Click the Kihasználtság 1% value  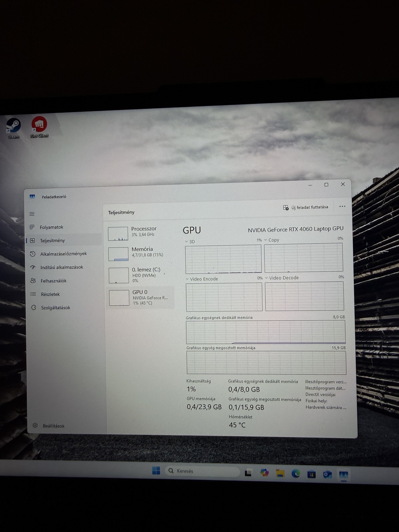191,389
